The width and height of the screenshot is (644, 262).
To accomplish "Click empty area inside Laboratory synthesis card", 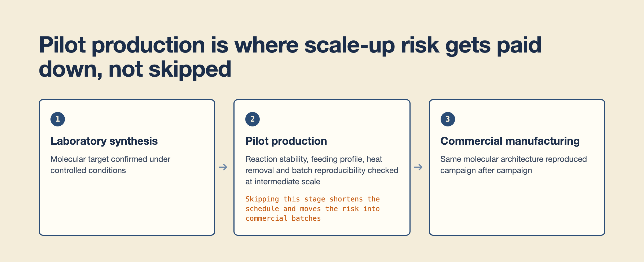I will point(127,206).
